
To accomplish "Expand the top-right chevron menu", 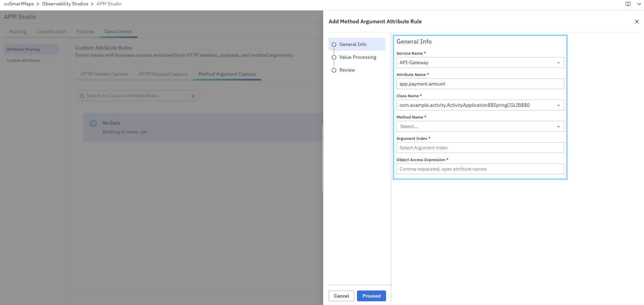I will [x=639, y=4].
